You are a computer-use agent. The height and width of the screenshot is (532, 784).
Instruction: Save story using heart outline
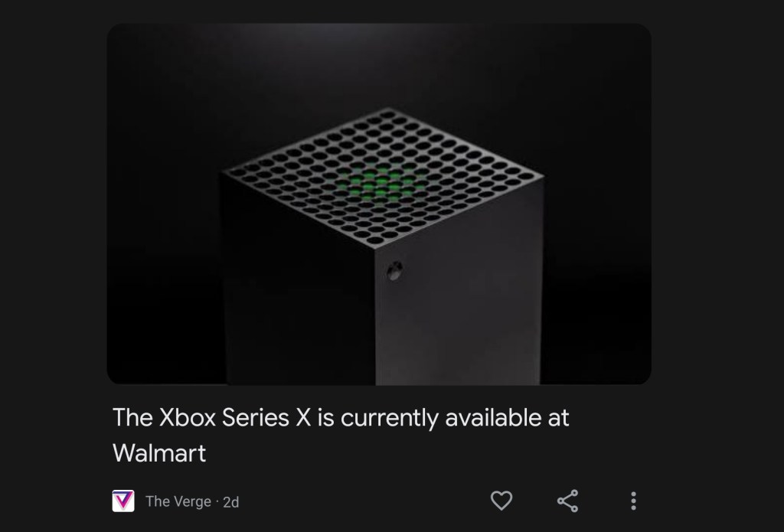[x=501, y=501]
